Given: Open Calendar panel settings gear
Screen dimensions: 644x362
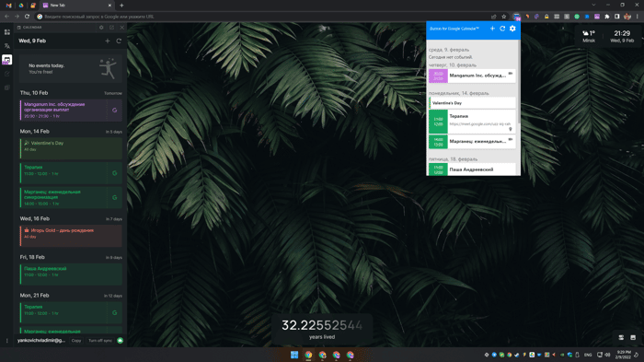Looking at the screenshot, I should pyautogui.click(x=101, y=28).
